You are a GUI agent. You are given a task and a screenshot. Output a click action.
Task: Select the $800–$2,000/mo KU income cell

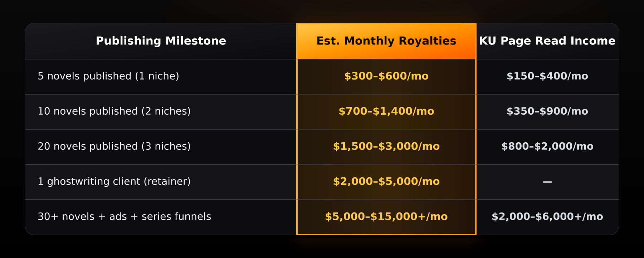(x=547, y=147)
